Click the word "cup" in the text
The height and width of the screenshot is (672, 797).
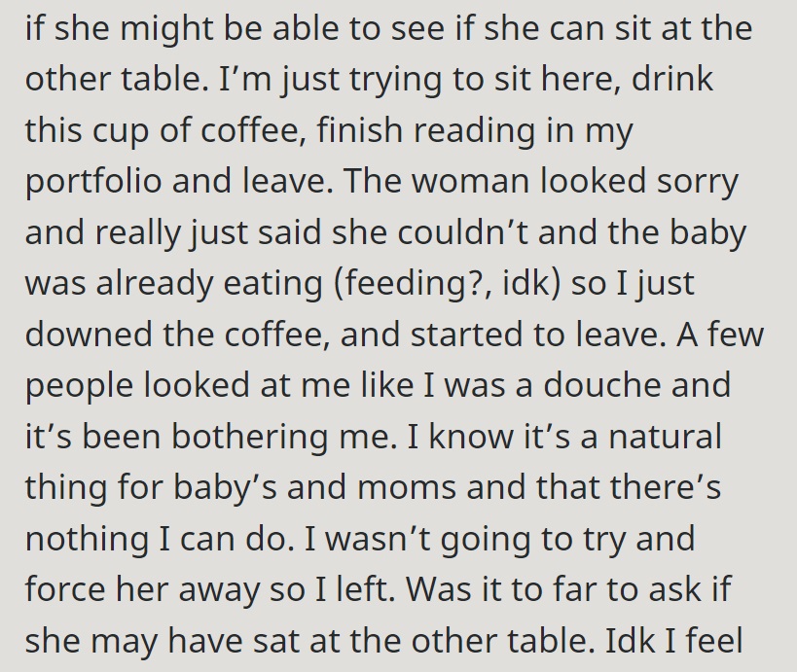tap(120, 132)
